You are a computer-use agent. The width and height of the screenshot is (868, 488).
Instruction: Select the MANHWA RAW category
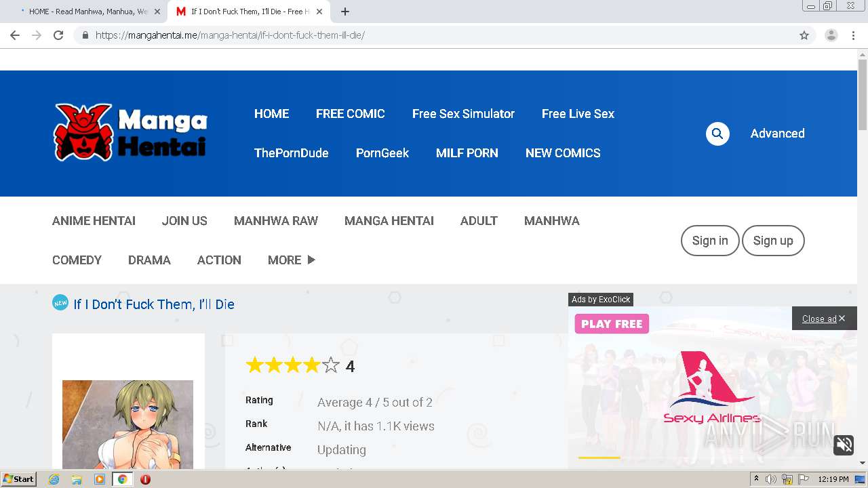click(x=276, y=221)
